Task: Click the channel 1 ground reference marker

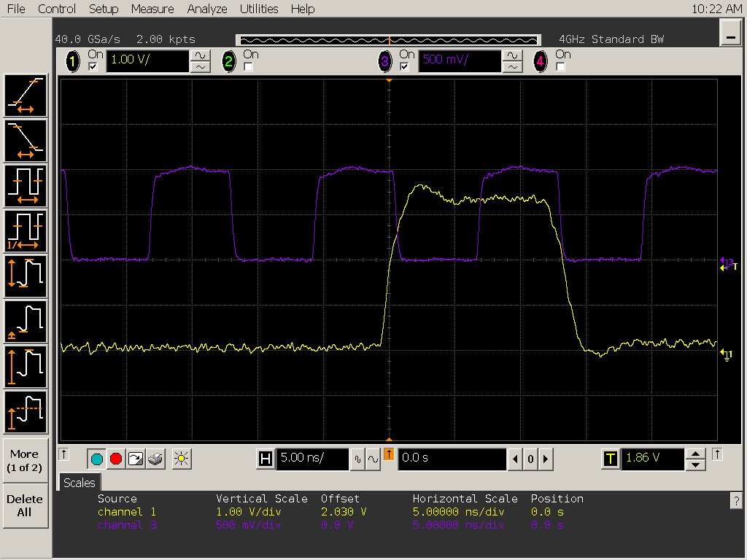Action: 727,354
